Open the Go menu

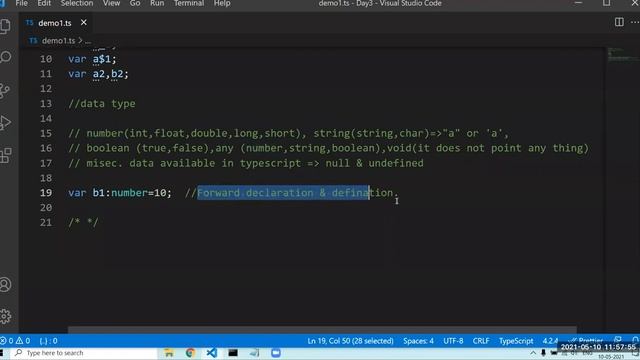pos(135,3)
